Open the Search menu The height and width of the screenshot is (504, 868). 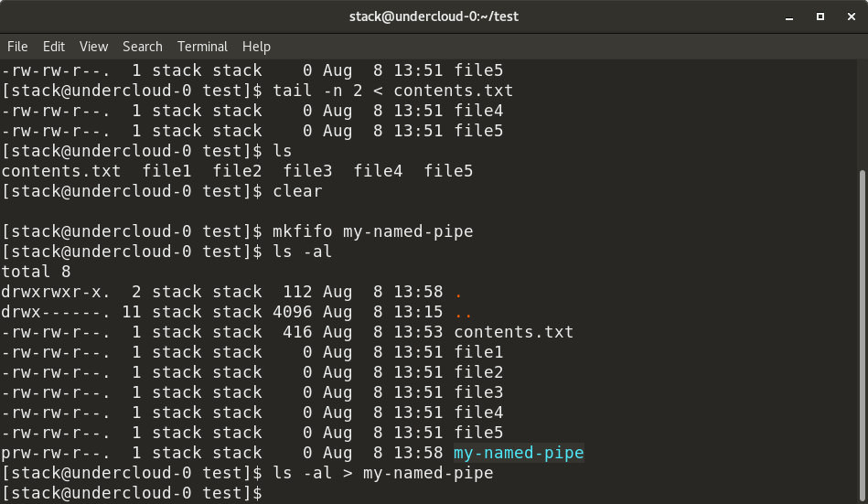pyautogui.click(x=142, y=46)
